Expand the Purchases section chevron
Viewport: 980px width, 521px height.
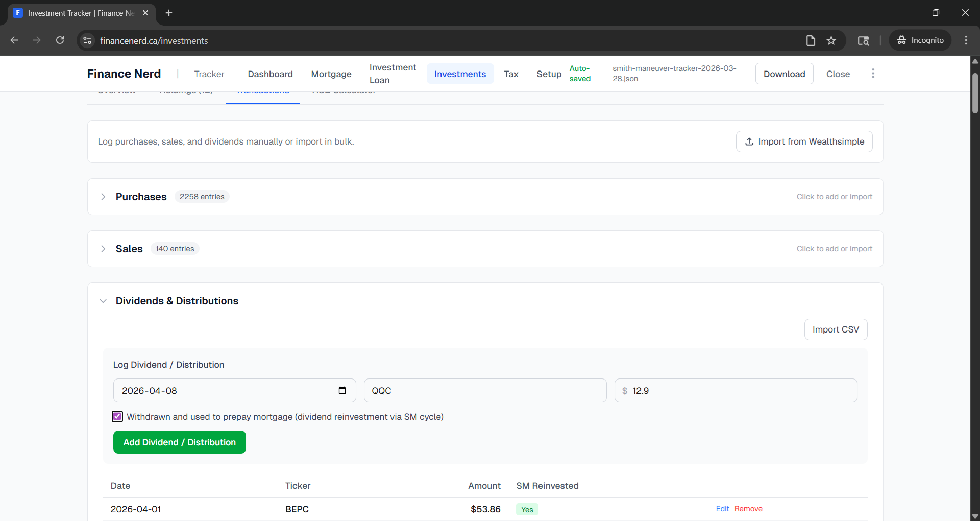[x=103, y=197]
